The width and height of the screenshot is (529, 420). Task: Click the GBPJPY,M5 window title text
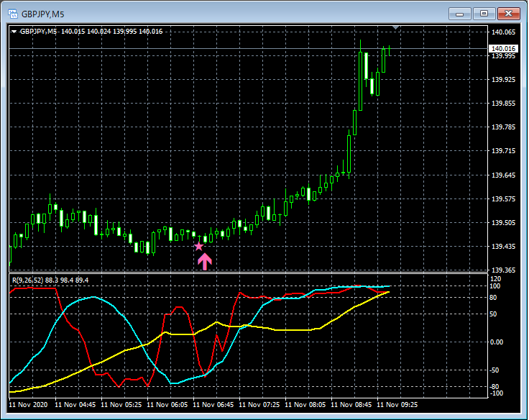pyautogui.click(x=42, y=14)
